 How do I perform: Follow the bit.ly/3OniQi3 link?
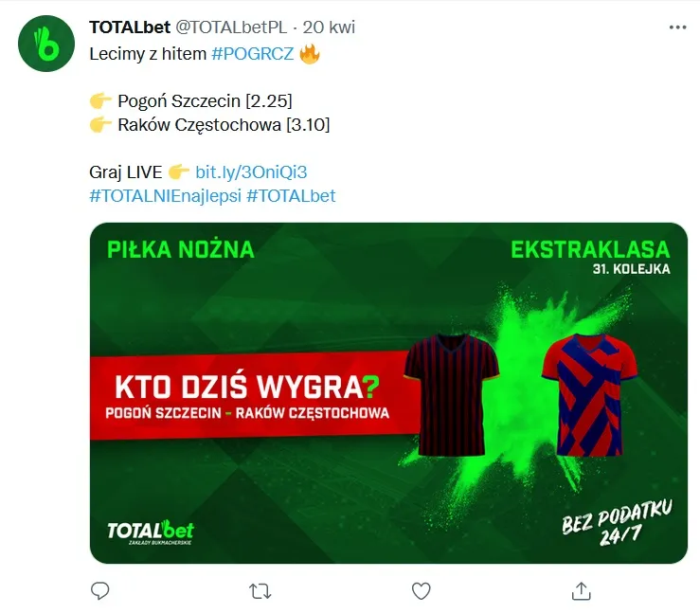point(251,172)
